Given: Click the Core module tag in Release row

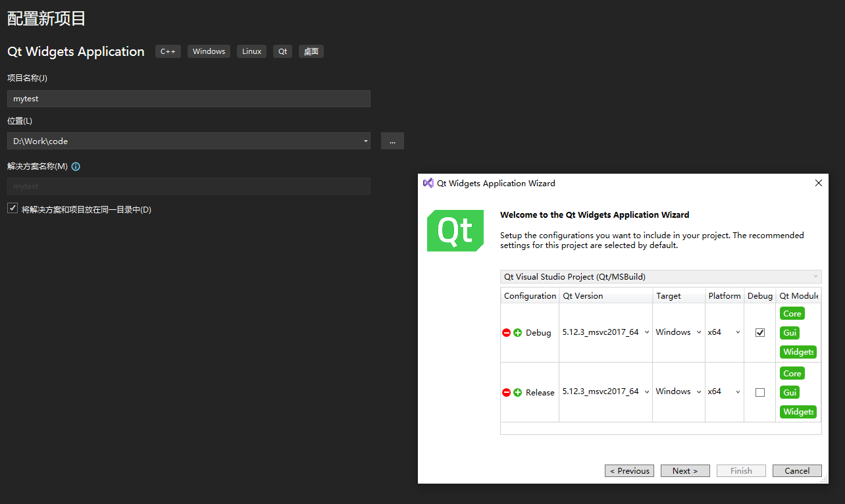Looking at the screenshot, I should pos(792,373).
